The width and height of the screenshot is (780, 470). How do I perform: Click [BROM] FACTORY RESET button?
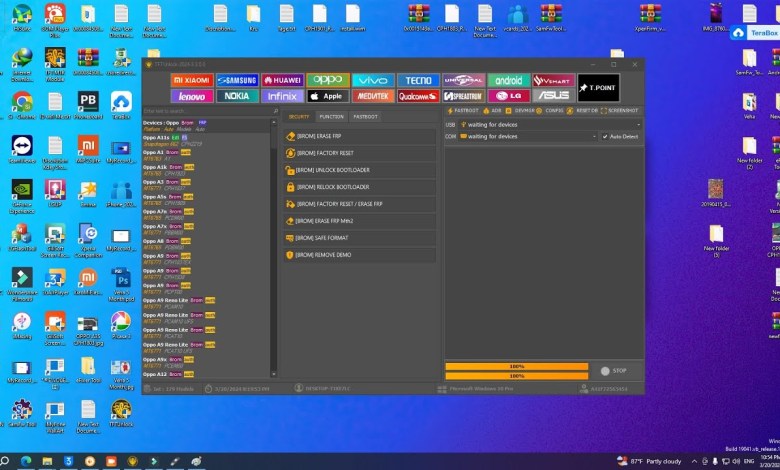click(x=360, y=153)
